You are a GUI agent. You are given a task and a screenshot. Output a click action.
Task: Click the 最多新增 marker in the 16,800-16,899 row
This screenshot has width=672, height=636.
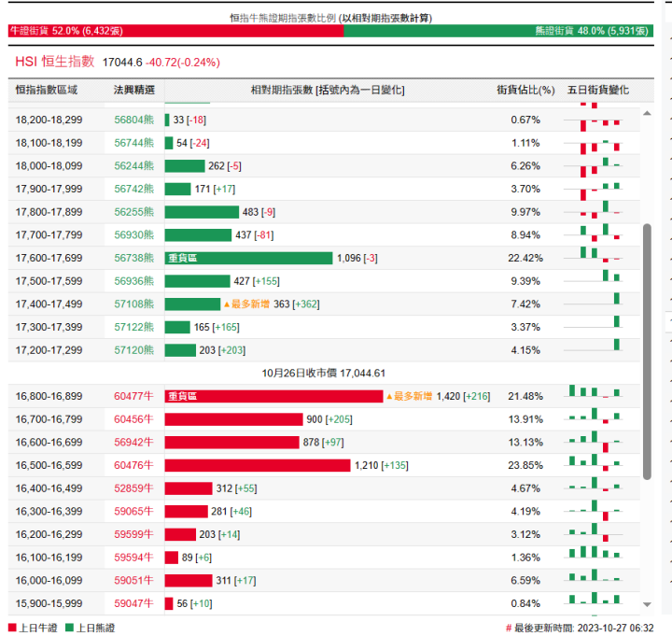410,396
